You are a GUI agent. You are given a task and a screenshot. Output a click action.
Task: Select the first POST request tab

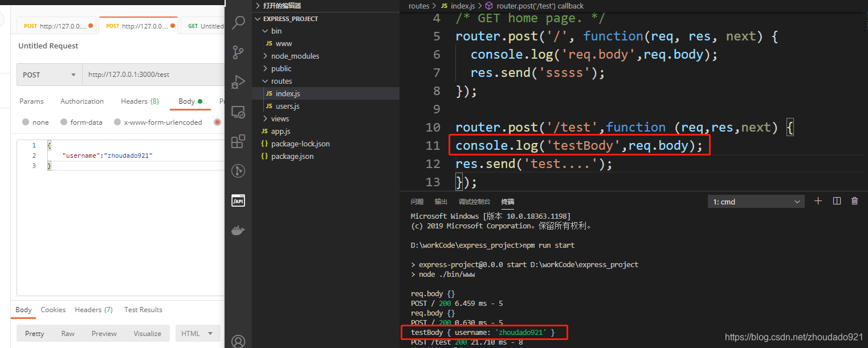57,26
